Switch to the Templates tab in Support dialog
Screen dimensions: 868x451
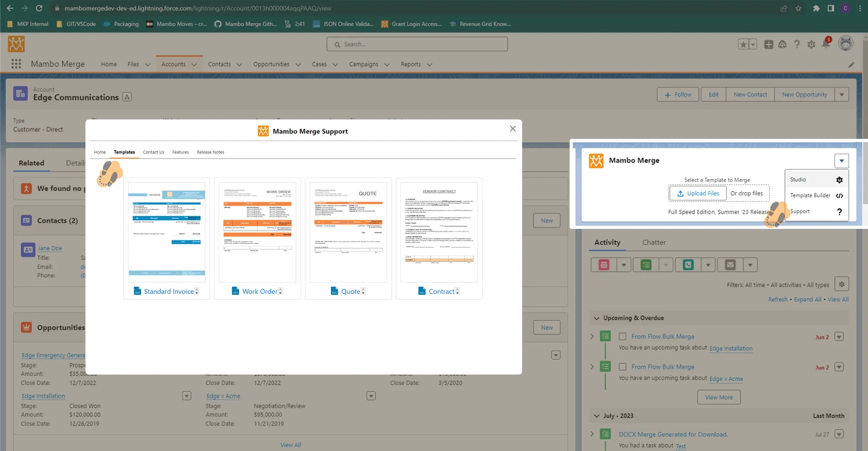(124, 152)
